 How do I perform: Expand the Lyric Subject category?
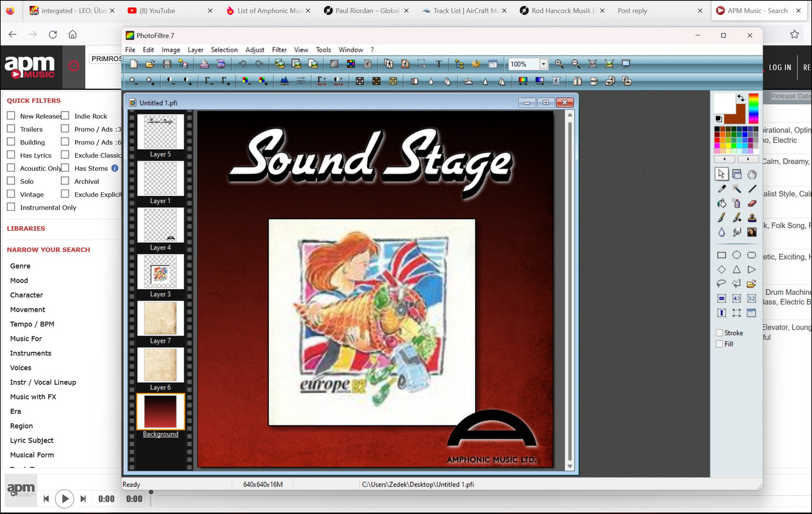click(x=31, y=440)
